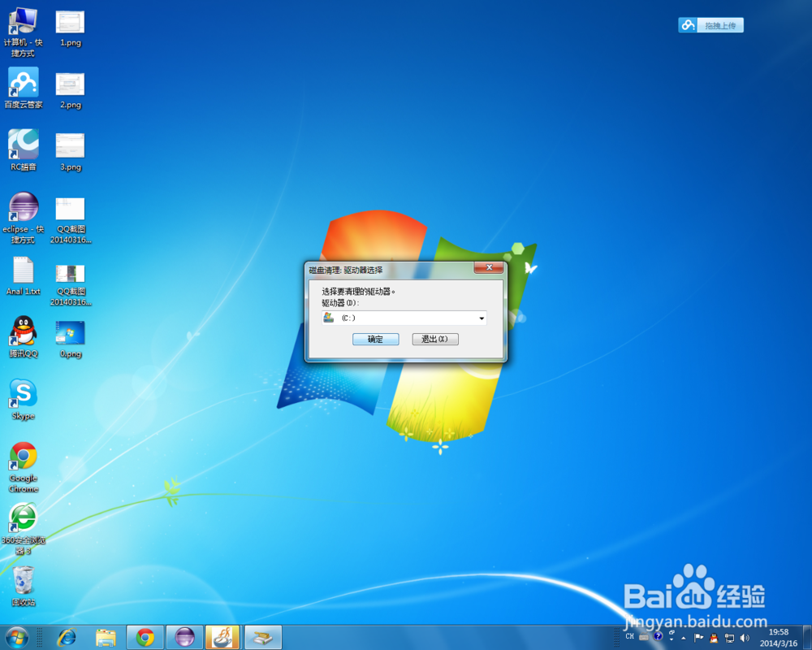This screenshot has height=650, width=812.
Task: Open the QQ penguin icon in system tray
Action: (714, 638)
